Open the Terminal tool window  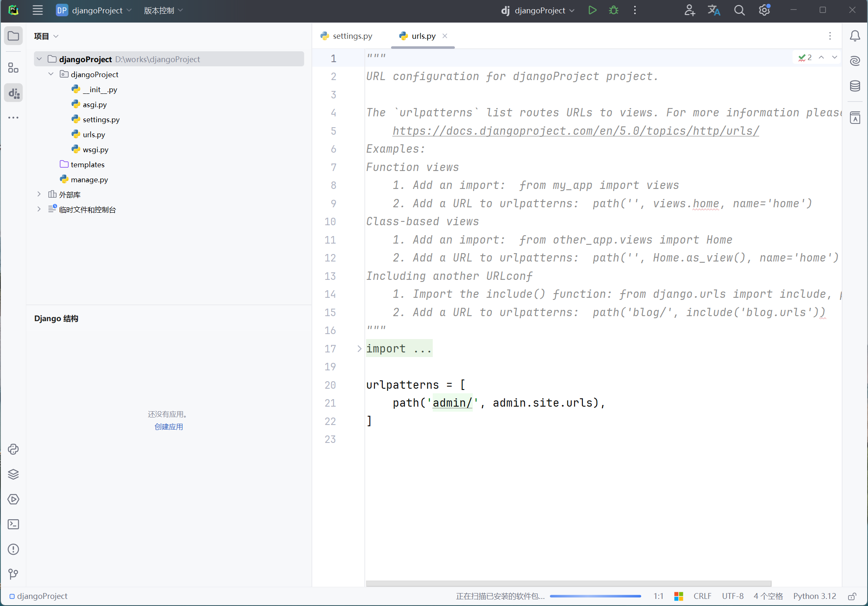[x=13, y=524]
